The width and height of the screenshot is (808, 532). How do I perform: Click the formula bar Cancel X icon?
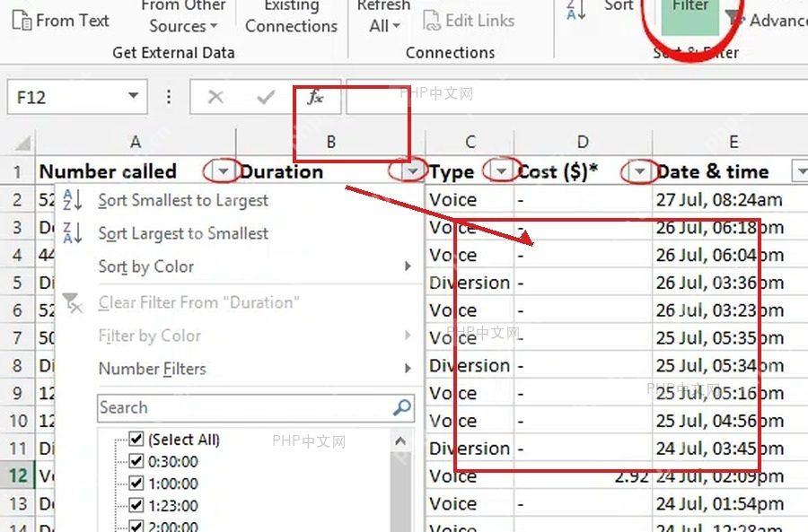tap(215, 96)
